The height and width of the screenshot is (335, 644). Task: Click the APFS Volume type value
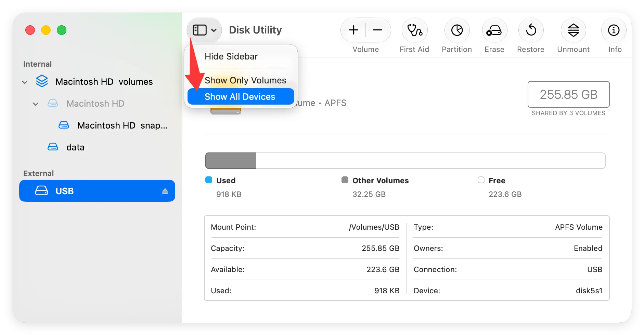[579, 227]
